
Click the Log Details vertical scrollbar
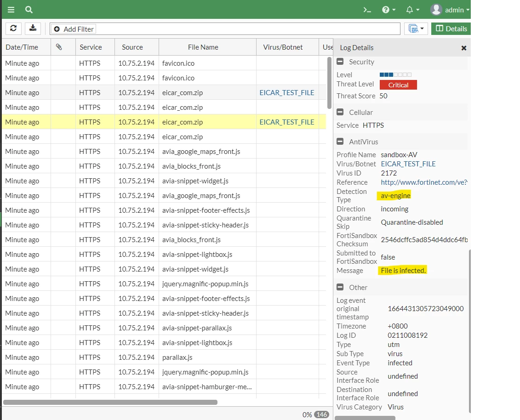pyautogui.click(x=469, y=331)
